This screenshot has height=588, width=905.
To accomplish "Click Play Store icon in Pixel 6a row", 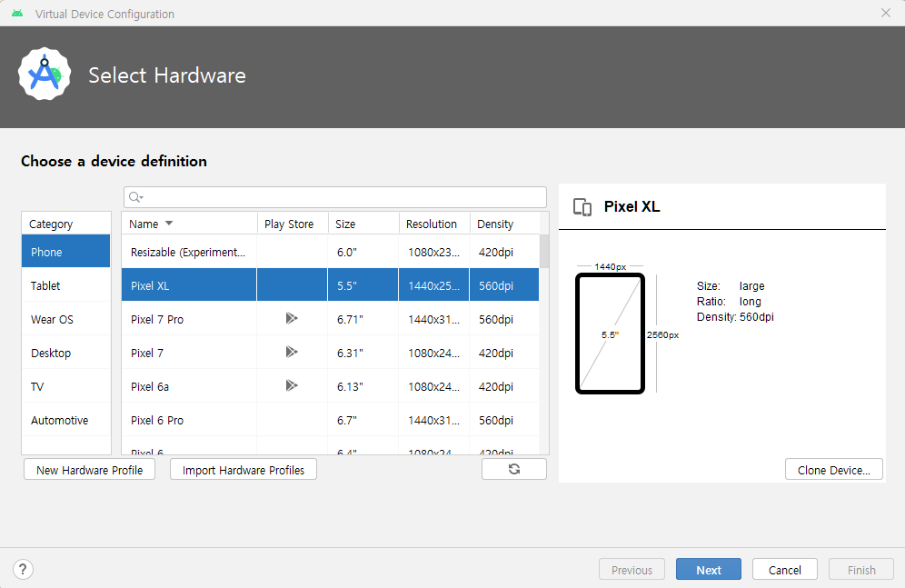I will point(292,385).
